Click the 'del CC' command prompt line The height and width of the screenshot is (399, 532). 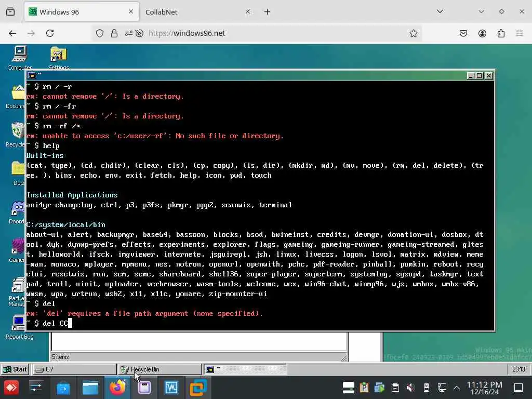coord(49,323)
